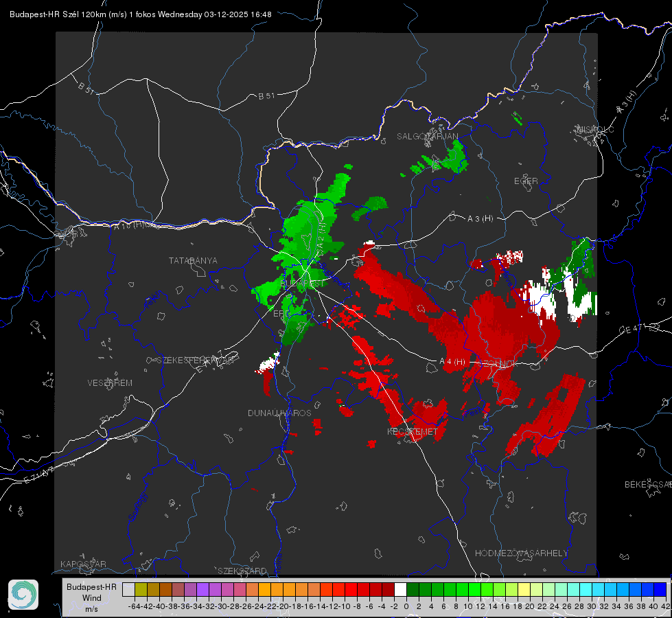Click the white echo patch northeast of Székesfehérvár

click(x=269, y=364)
